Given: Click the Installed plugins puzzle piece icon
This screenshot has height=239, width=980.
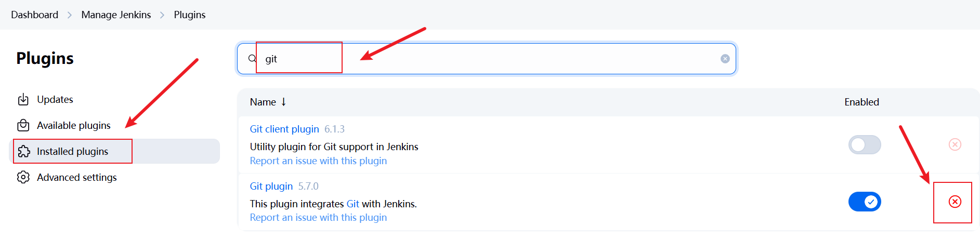Looking at the screenshot, I should coord(24,151).
